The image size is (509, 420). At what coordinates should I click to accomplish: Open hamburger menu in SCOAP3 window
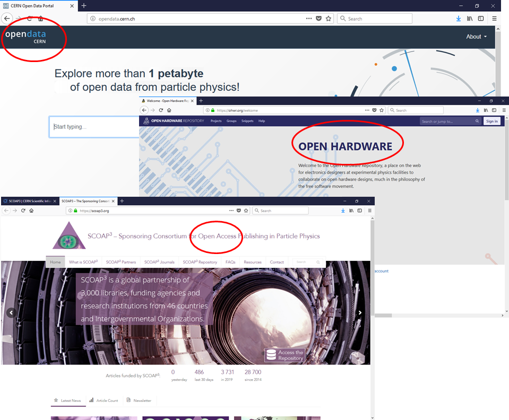pyautogui.click(x=370, y=211)
